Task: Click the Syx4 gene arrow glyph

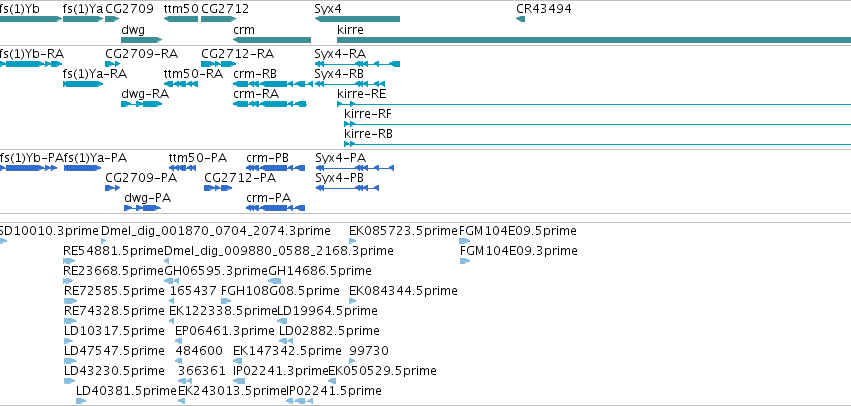Action: pyautogui.click(x=357, y=19)
